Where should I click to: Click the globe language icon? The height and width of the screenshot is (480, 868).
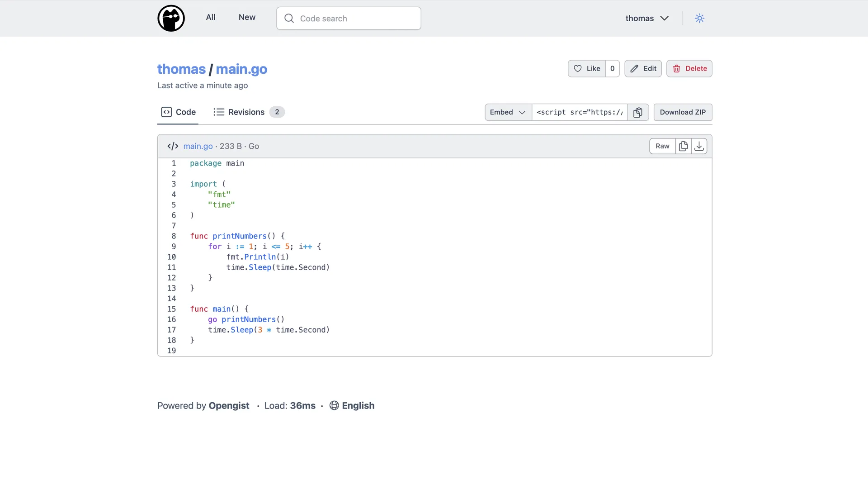tap(334, 405)
